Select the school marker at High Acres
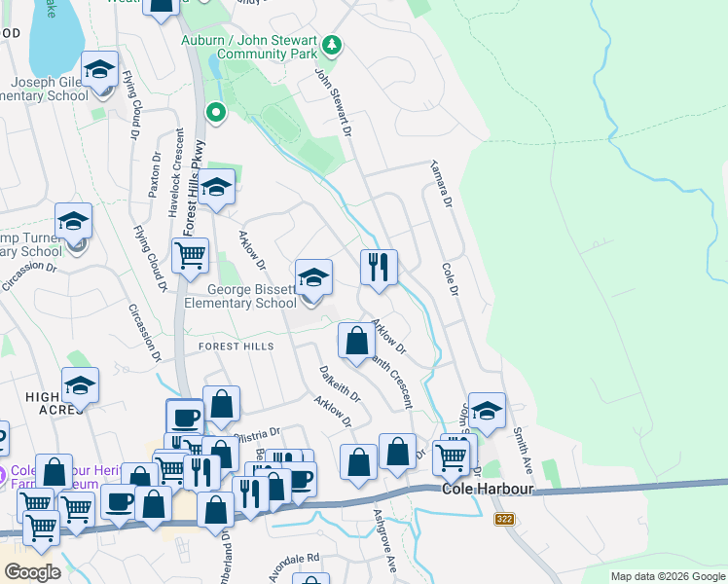This screenshot has width=728, height=584. pos(80,387)
